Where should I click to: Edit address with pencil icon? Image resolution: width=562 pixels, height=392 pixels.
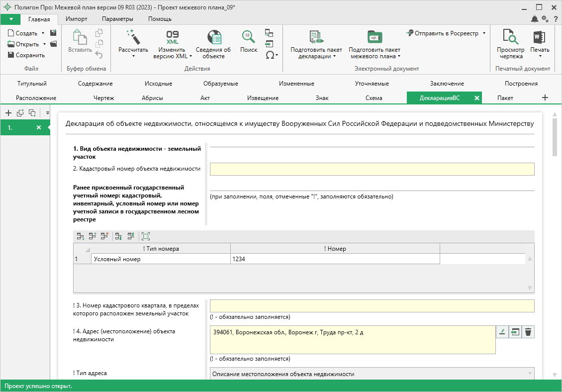502,332
